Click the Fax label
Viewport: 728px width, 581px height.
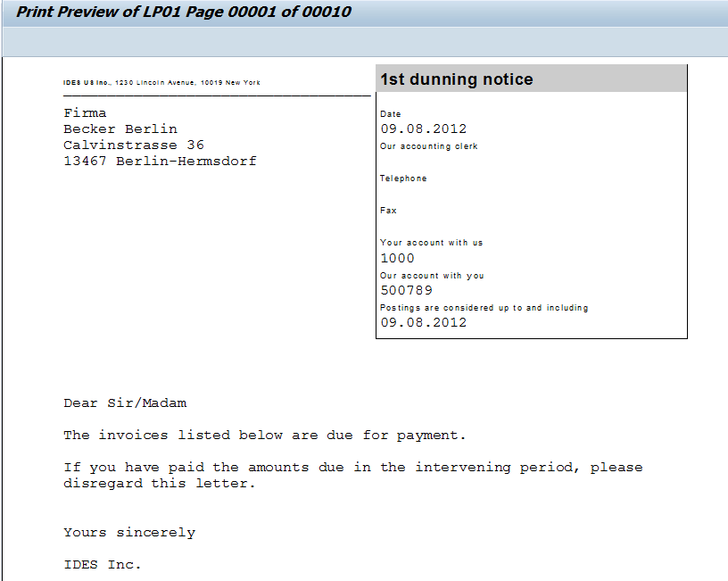click(388, 211)
